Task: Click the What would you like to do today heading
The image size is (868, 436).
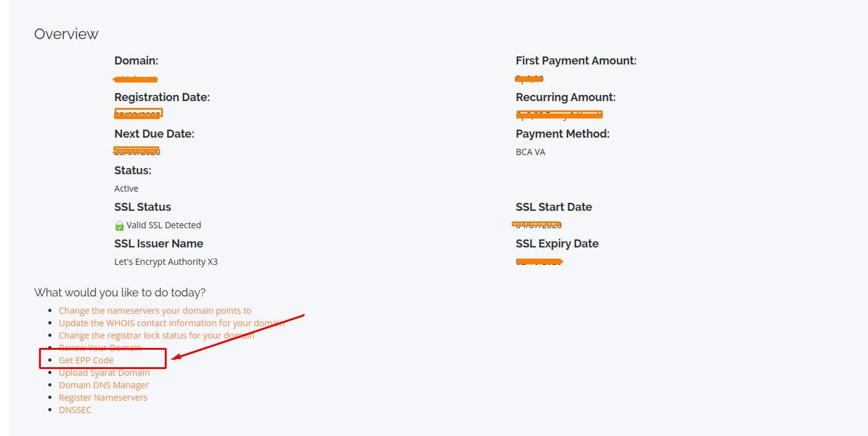Action: point(120,292)
